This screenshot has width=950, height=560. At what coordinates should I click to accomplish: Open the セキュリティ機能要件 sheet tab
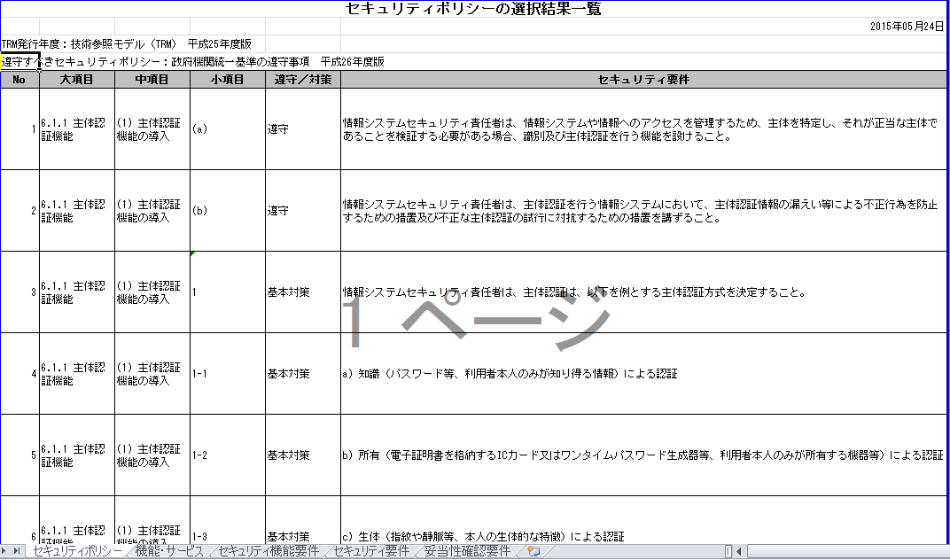coord(269,551)
